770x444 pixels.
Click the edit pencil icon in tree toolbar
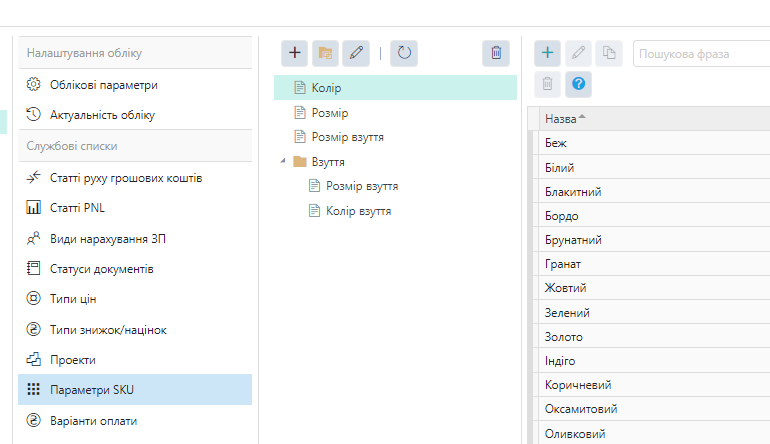click(x=354, y=53)
